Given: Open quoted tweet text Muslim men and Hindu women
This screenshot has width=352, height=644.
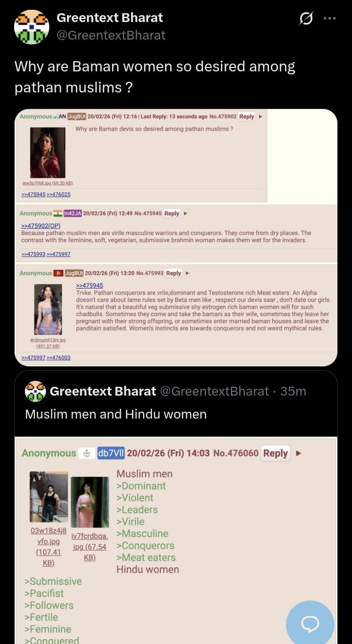Looking at the screenshot, I should (116, 414).
